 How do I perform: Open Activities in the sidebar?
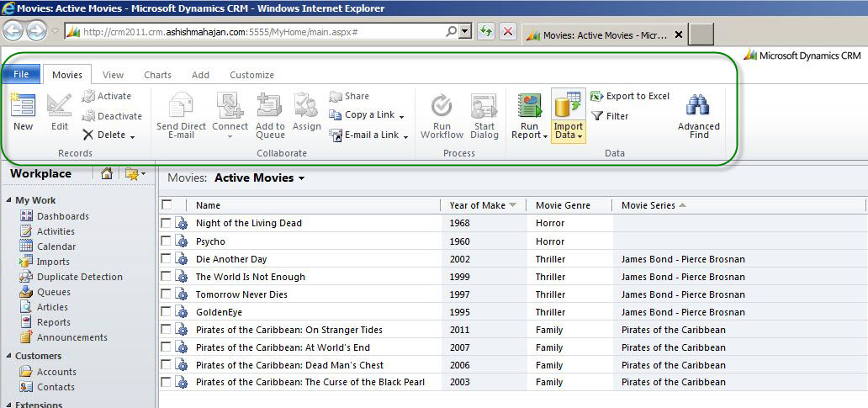(47, 231)
